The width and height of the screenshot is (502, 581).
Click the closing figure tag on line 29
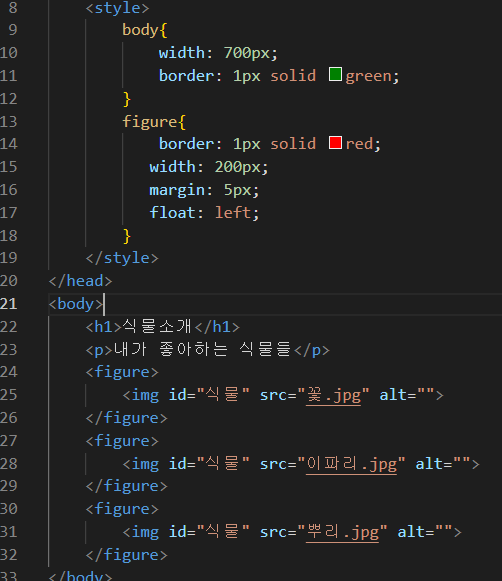(x=126, y=486)
